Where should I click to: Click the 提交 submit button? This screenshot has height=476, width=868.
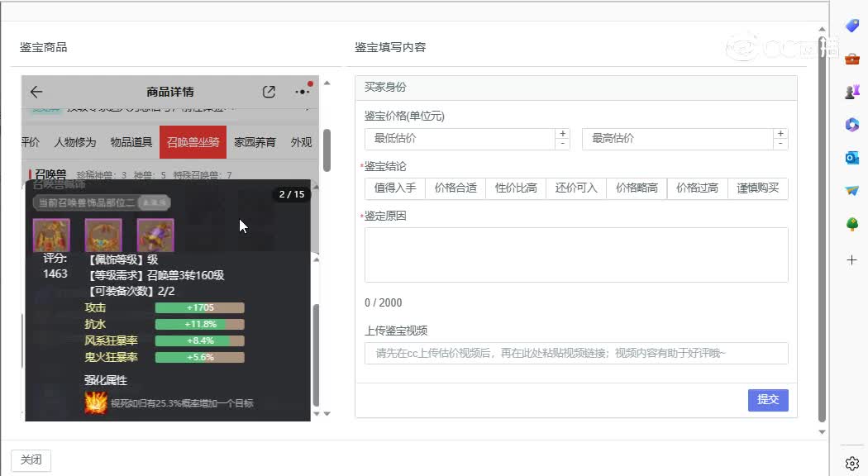tap(768, 400)
